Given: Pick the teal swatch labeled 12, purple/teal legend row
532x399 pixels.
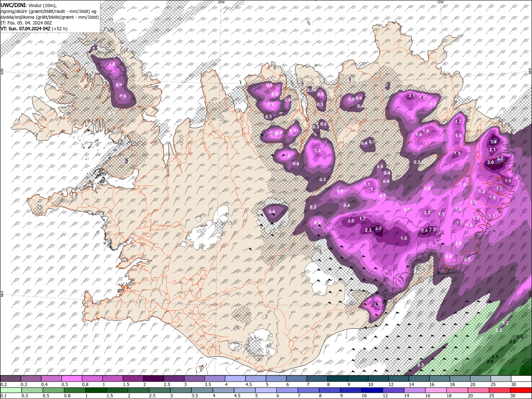Looking at the screenshot, I should [x=399, y=379].
